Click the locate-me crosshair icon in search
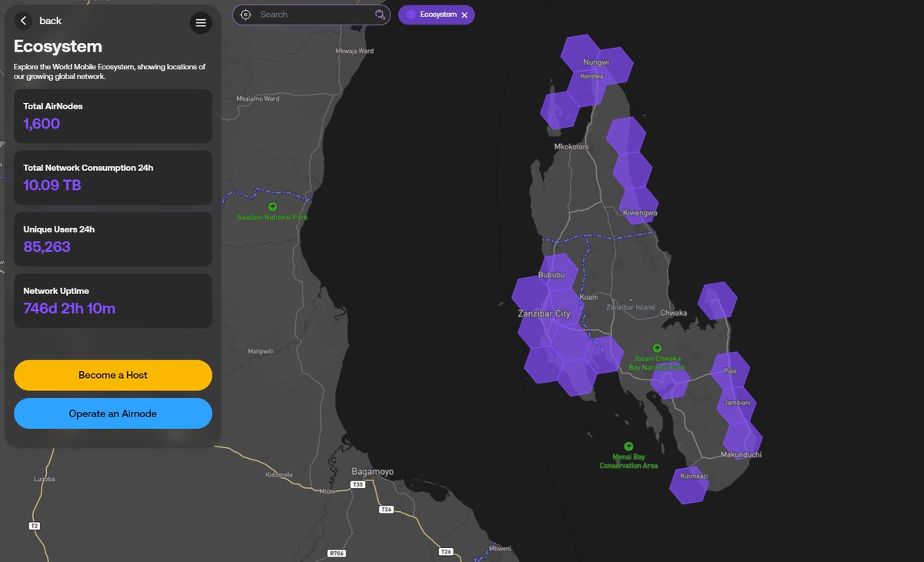 (x=246, y=15)
